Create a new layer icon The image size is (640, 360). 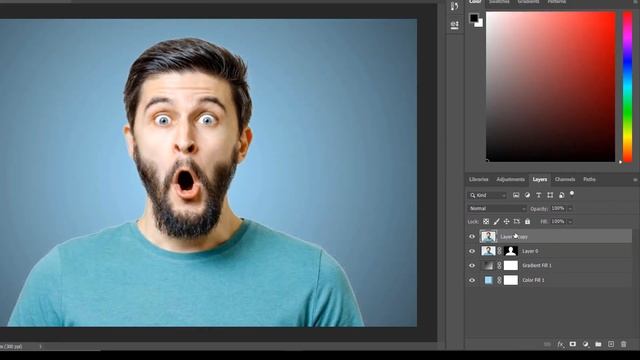click(611, 344)
